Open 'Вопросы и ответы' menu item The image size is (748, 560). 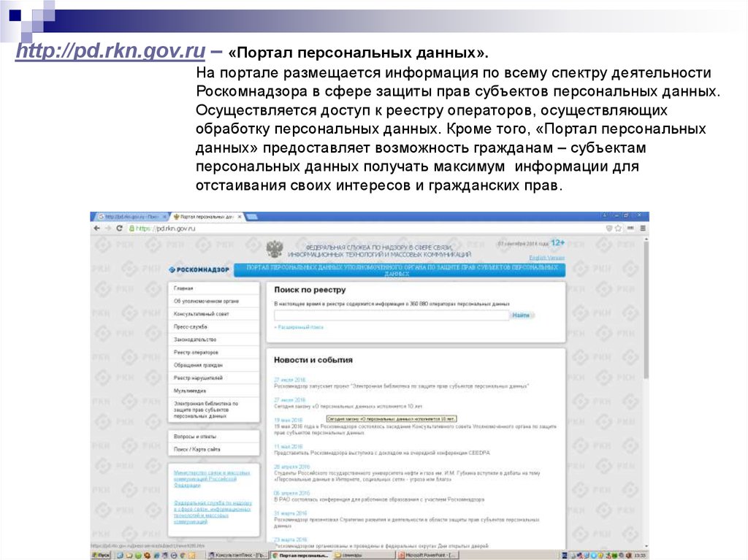coord(214,437)
